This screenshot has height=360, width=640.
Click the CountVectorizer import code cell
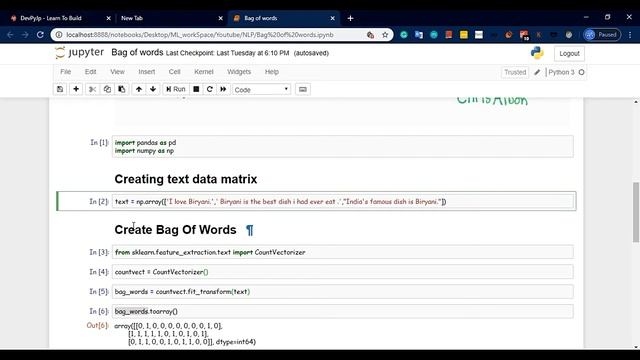pos(343,252)
